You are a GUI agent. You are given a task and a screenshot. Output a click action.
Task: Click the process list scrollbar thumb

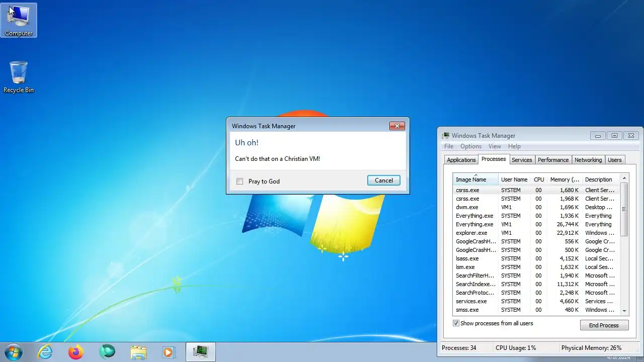[x=624, y=209]
